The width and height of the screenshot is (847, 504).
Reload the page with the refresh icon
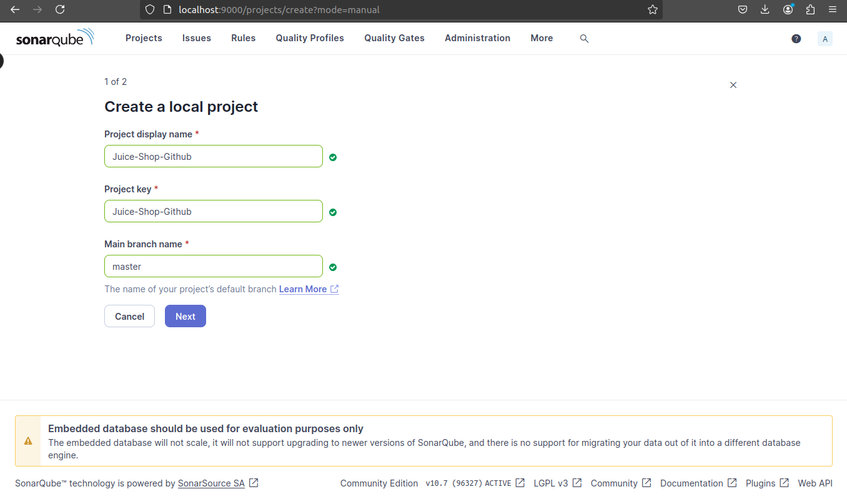[x=60, y=9]
